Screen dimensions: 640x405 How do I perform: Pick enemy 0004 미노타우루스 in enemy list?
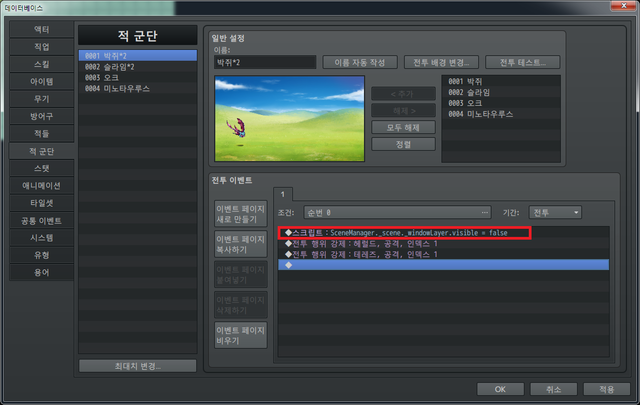(501, 114)
